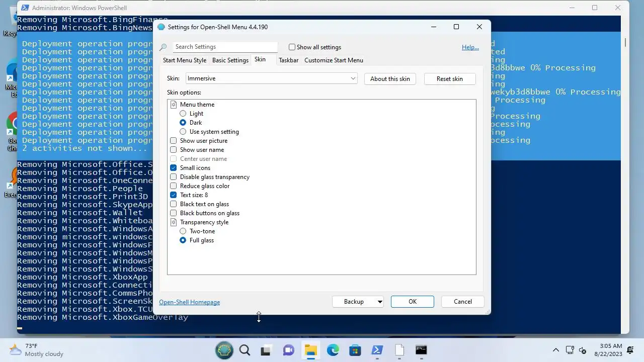Click the search magnifier icon in settings
This screenshot has width=644, height=362.
pos(163,47)
